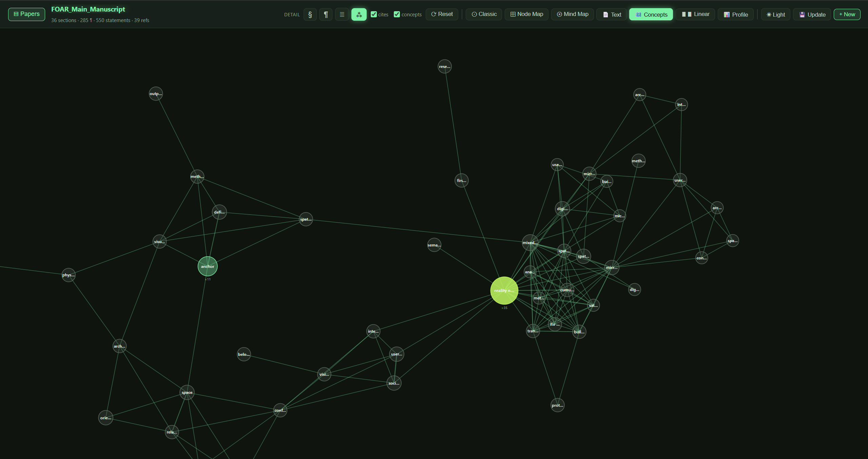Image resolution: width=868 pixels, height=459 pixels.
Task: Switch to Linear view
Action: (x=695, y=14)
